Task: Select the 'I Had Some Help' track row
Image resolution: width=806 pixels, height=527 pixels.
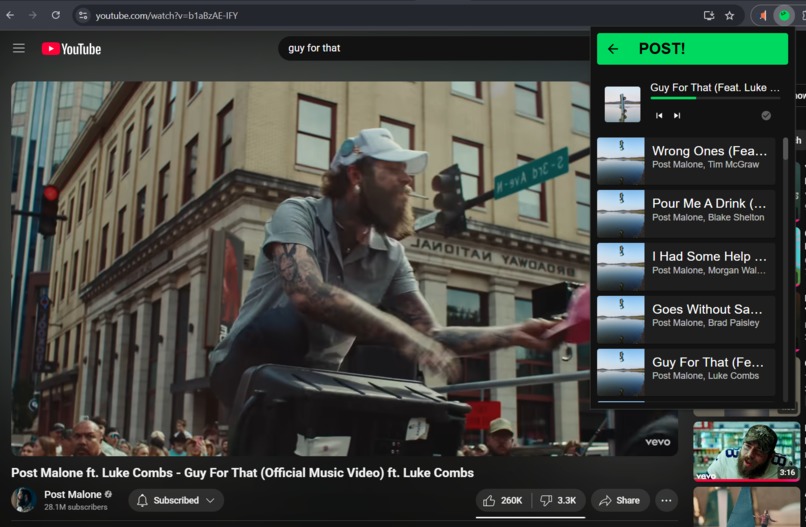Action: [686, 266]
